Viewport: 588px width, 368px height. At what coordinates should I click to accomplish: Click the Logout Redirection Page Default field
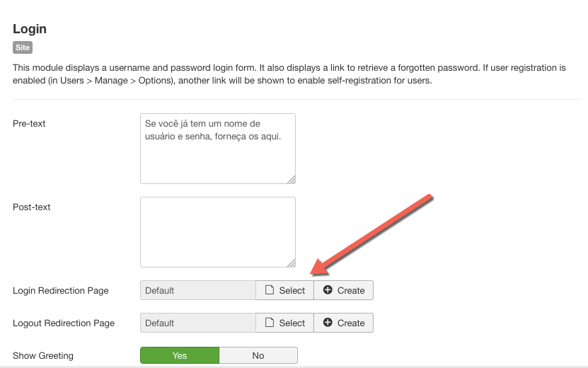tap(198, 323)
